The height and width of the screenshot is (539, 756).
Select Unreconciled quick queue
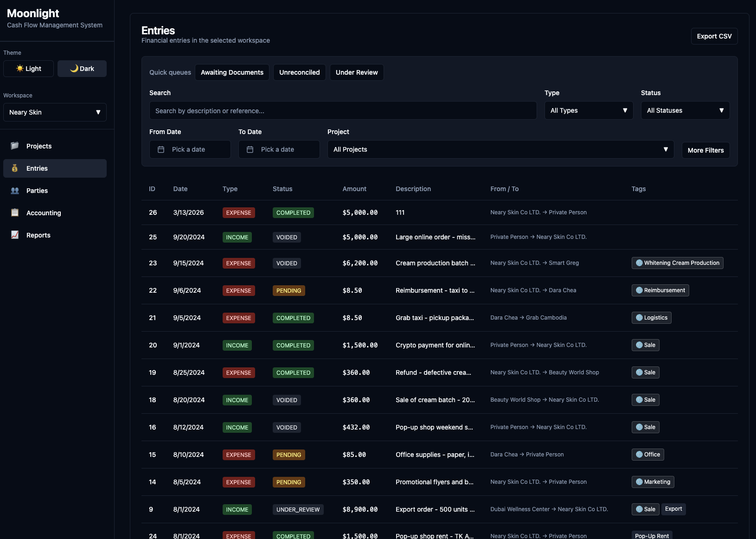(300, 72)
